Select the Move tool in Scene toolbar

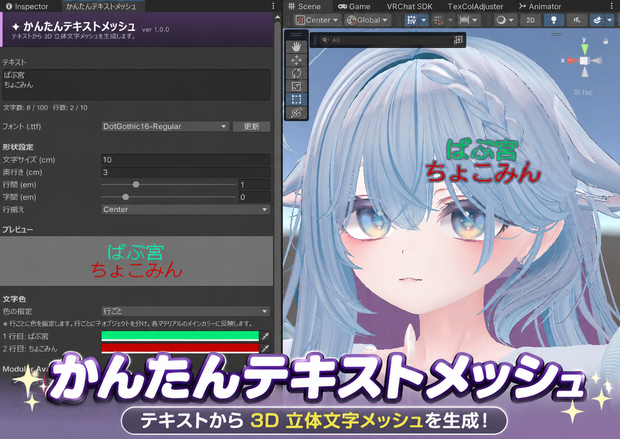coord(296,60)
